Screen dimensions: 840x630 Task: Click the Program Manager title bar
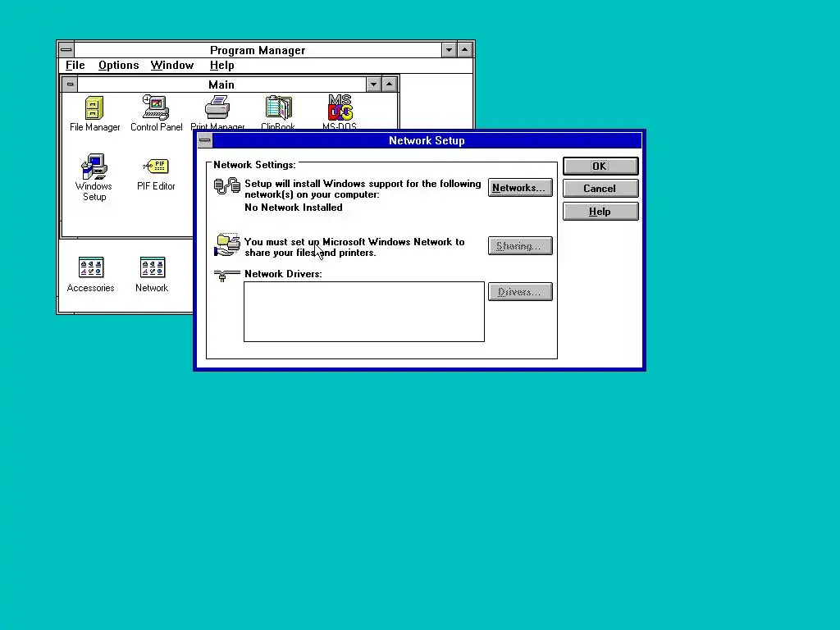click(x=258, y=50)
